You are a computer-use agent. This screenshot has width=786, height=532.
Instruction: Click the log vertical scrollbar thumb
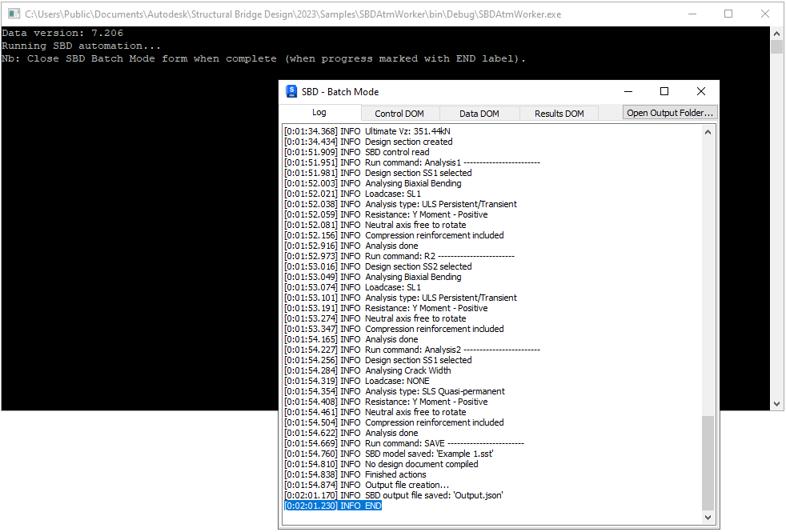pyautogui.click(x=708, y=462)
